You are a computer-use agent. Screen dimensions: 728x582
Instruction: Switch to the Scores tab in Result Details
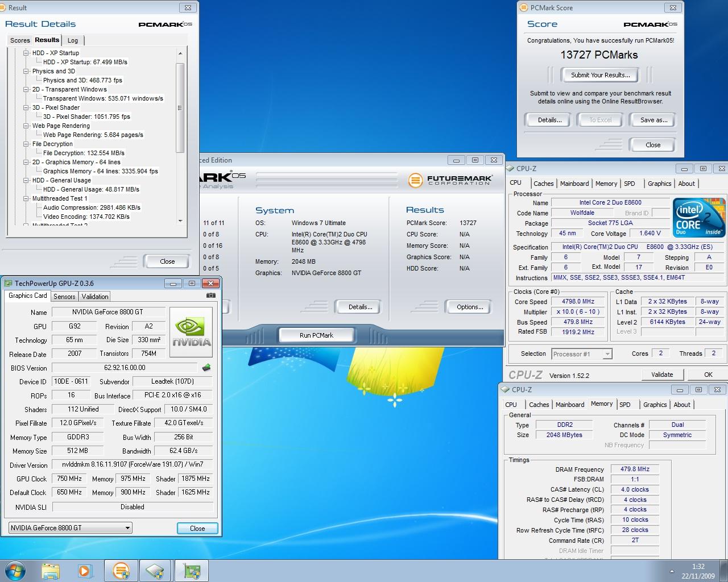click(20, 40)
